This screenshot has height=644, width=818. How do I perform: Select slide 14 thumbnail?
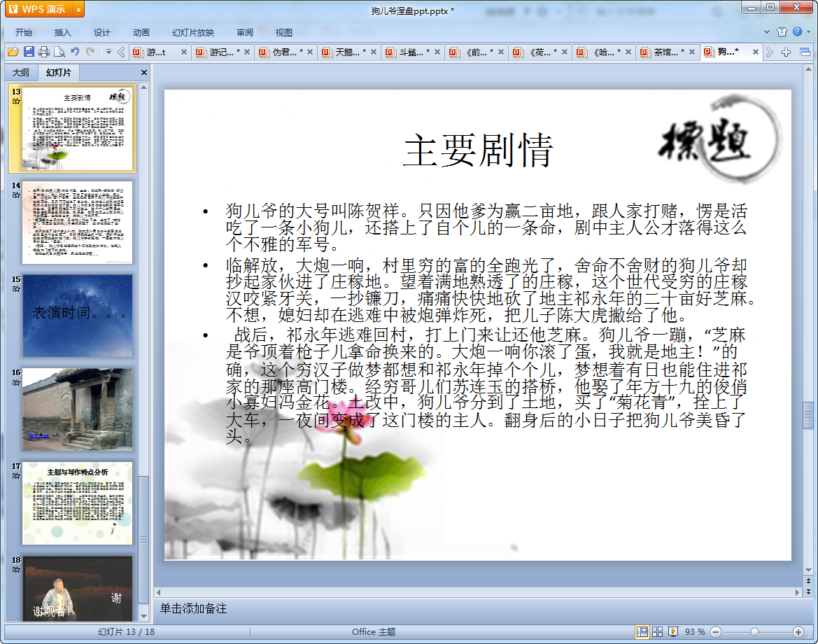coord(77,223)
